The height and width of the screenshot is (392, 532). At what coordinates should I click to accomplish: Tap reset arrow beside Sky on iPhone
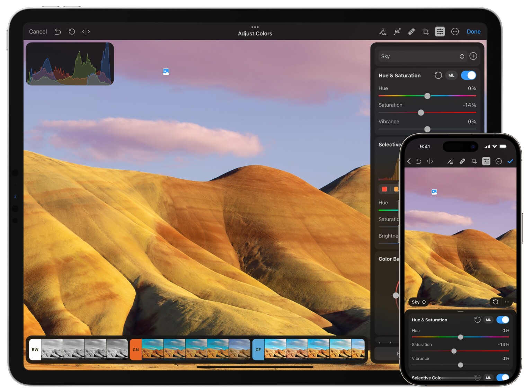tap(496, 302)
